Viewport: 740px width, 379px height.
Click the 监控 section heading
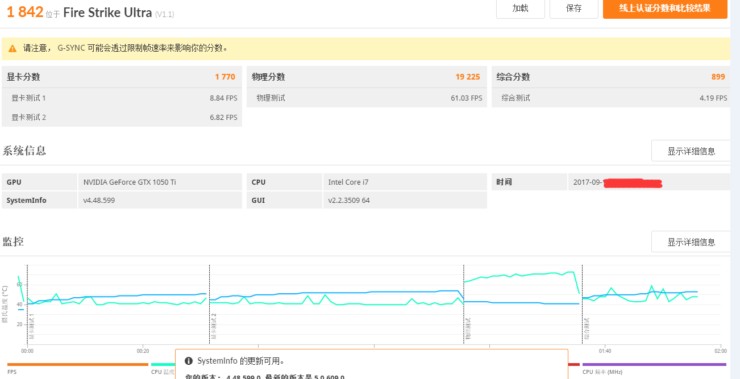tap(13, 242)
